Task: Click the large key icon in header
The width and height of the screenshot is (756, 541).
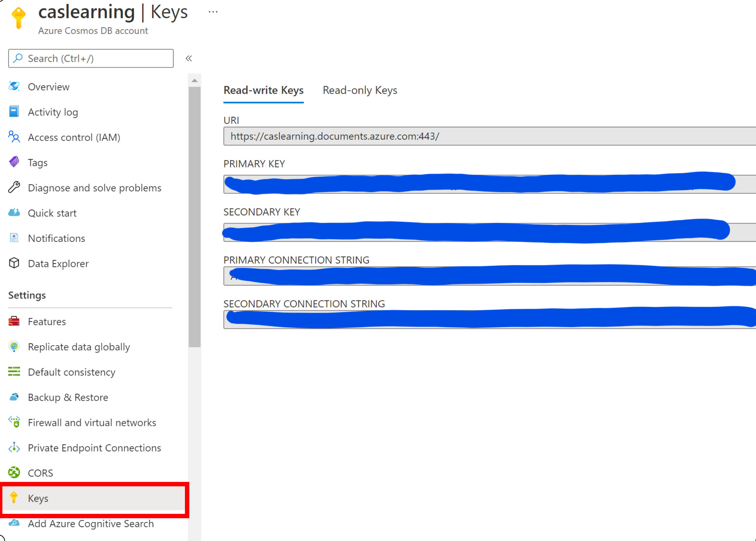Action: (19, 18)
